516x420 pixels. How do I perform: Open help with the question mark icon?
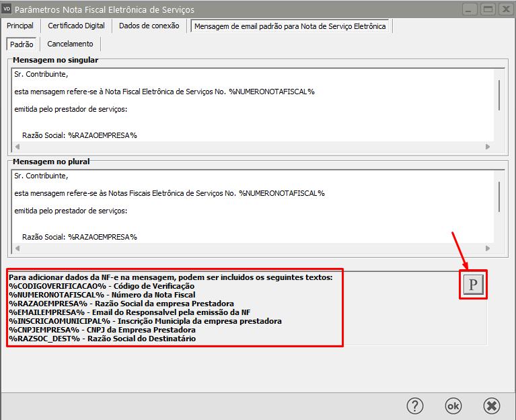pyautogui.click(x=415, y=405)
